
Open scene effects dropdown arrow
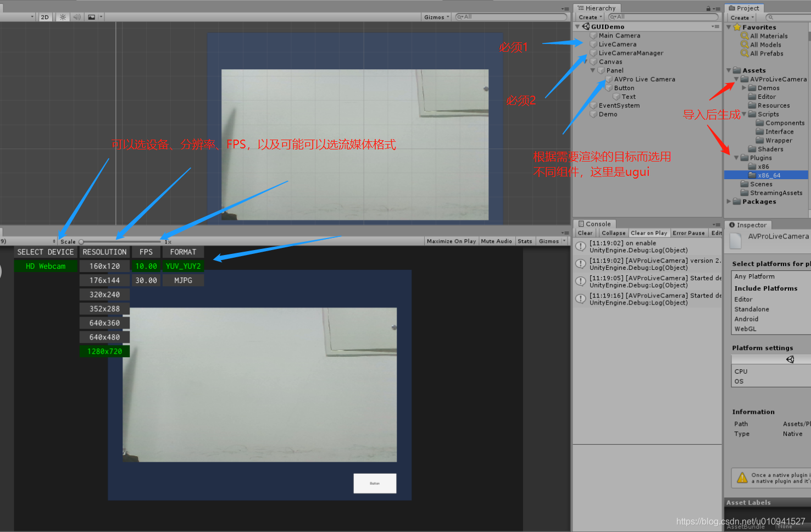tap(101, 17)
